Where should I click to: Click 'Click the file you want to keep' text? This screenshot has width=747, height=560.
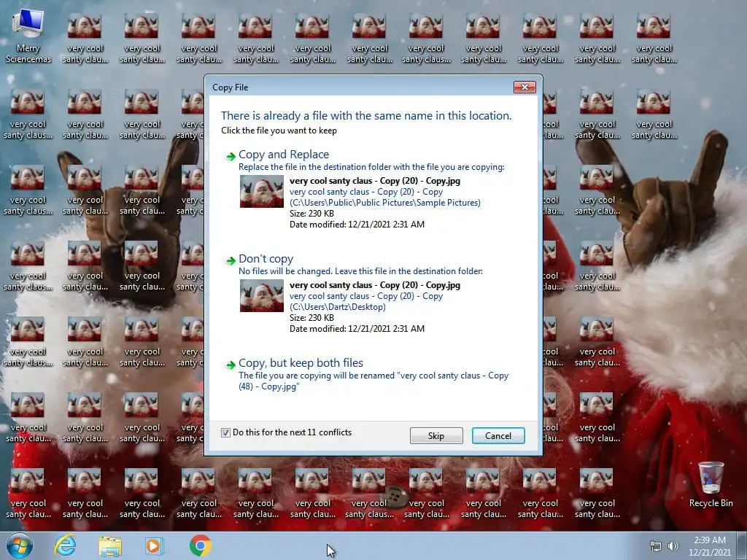point(279,131)
